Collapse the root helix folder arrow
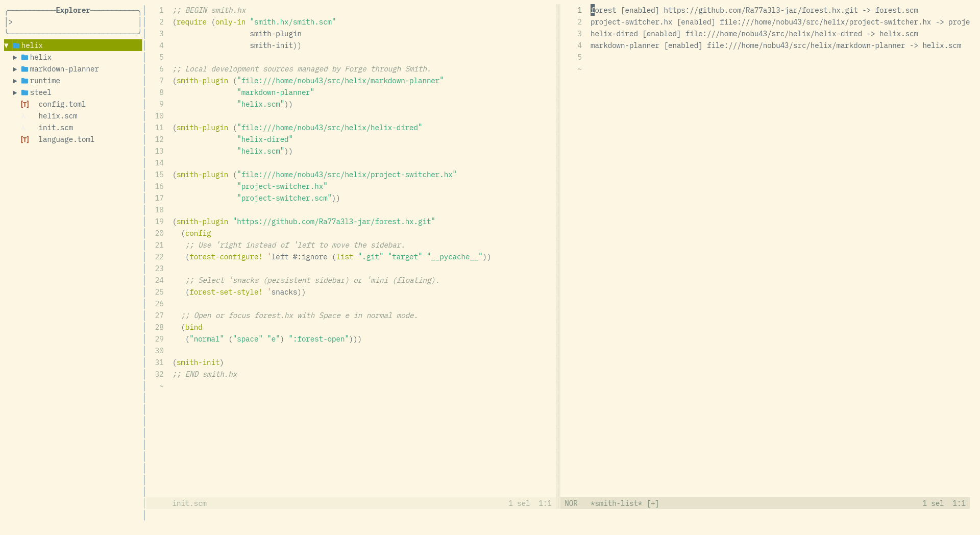 pyautogui.click(x=7, y=45)
